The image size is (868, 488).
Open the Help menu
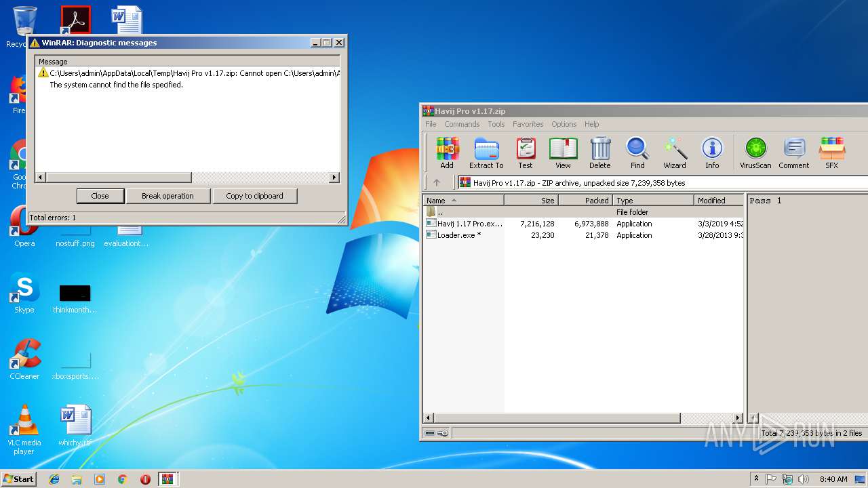(591, 124)
